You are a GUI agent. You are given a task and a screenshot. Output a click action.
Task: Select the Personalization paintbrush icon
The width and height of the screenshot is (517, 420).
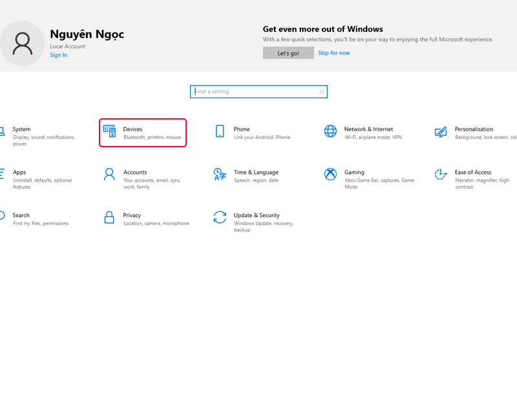pyautogui.click(x=441, y=131)
